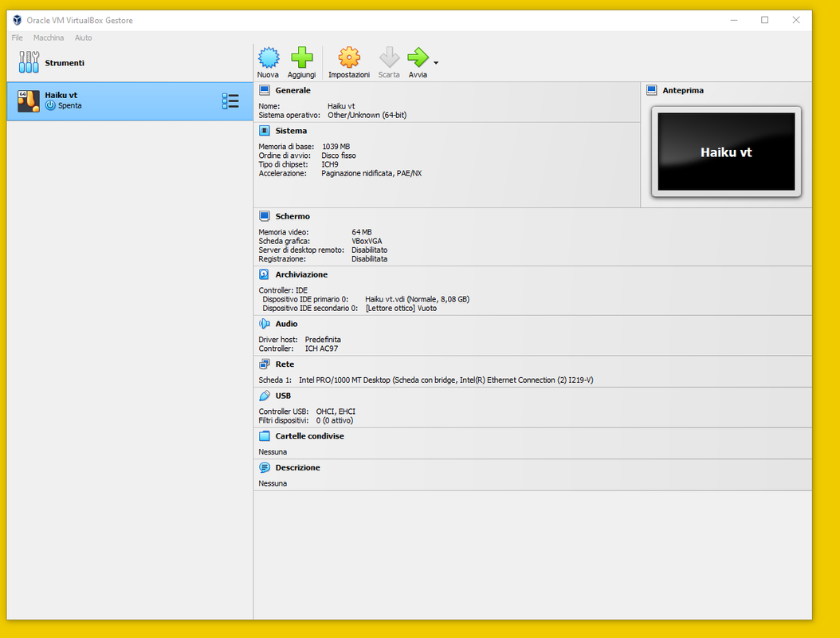Open the Macchina menu
Viewport: 840px width, 638px height.
pyautogui.click(x=48, y=37)
